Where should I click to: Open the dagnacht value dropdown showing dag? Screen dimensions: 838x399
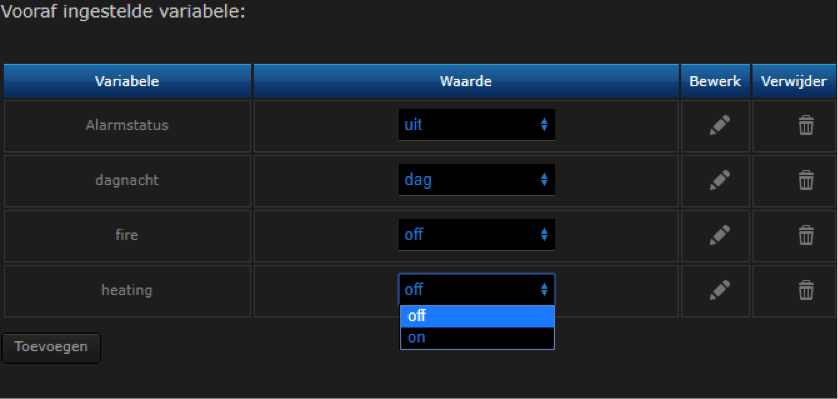coord(477,180)
